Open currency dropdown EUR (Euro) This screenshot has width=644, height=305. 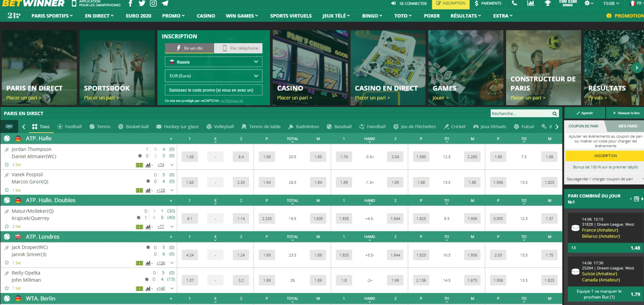click(x=214, y=76)
